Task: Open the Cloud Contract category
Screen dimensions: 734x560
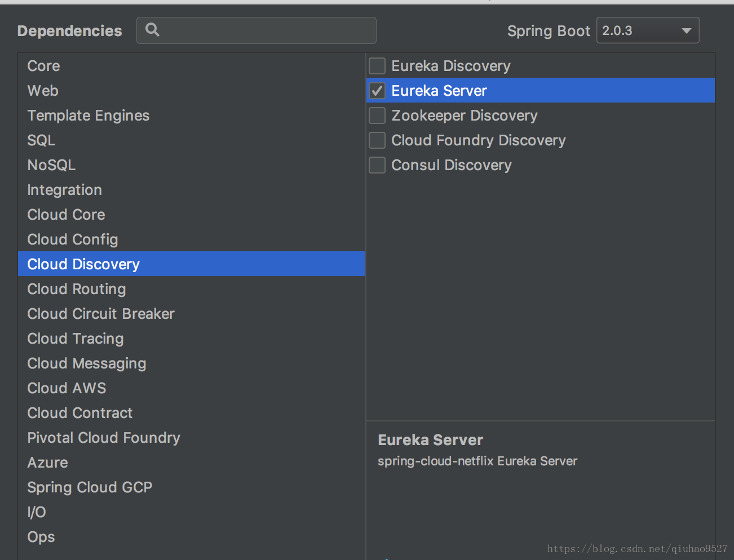Action: pyautogui.click(x=192, y=413)
